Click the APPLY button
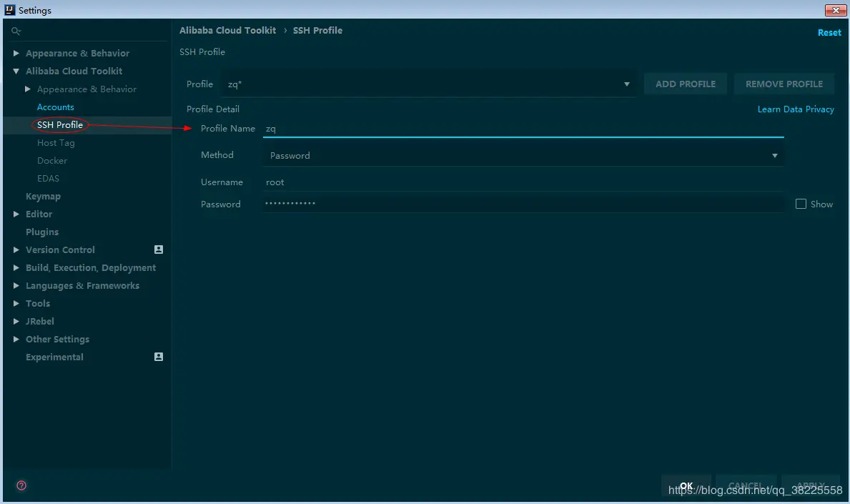The width and height of the screenshot is (850, 504). 811,486
